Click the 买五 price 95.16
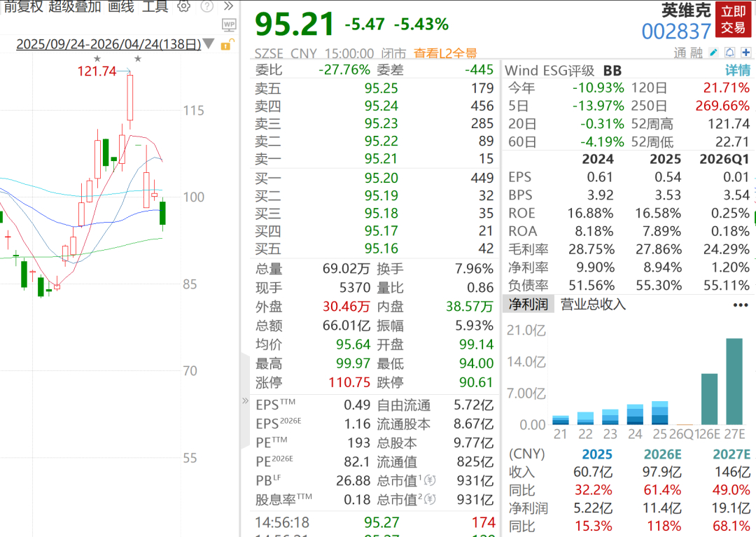This screenshot has width=756, height=537. point(381,249)
